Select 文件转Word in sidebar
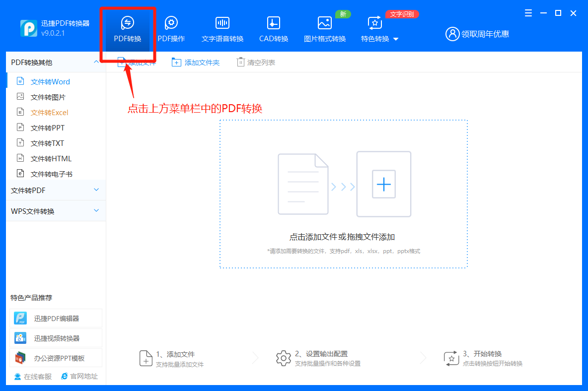This screenshot has width=588, height=391. pos(50,82)
